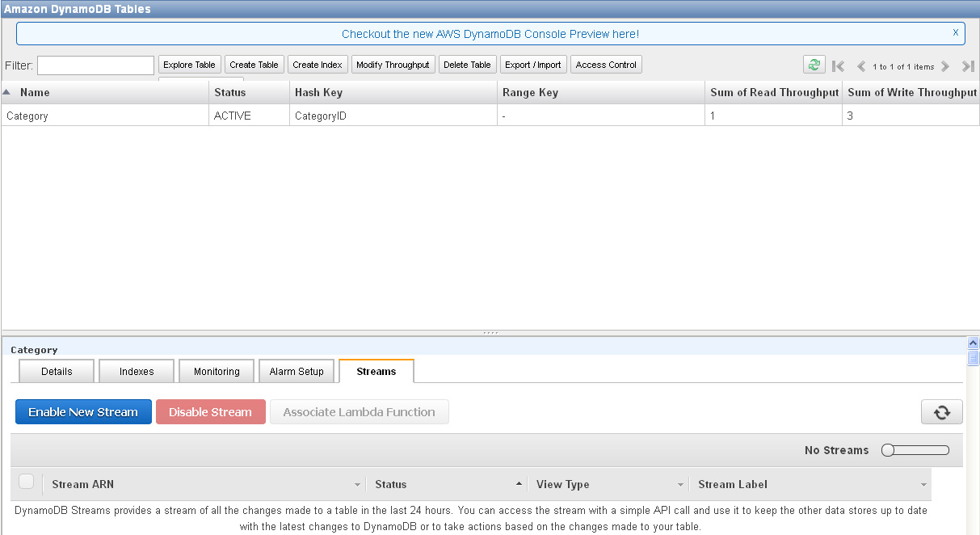980x535 pixels.
Task: Open Modify Throughput dialog
Action: pos(393,65)
